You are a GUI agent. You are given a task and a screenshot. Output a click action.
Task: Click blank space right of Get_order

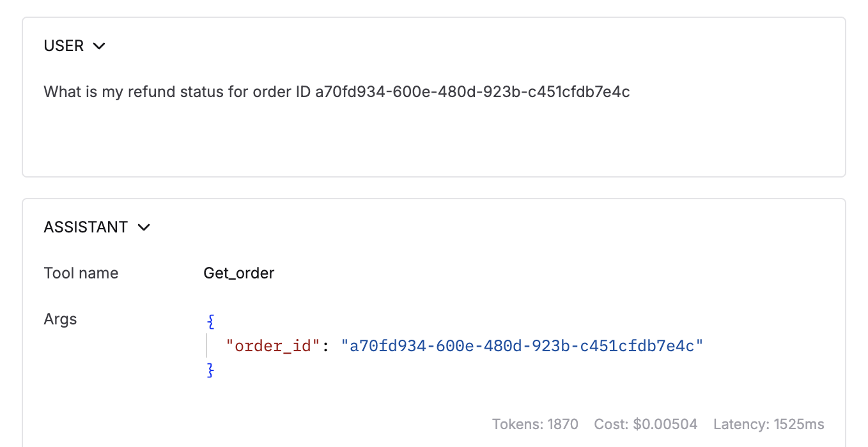[550, 273]
